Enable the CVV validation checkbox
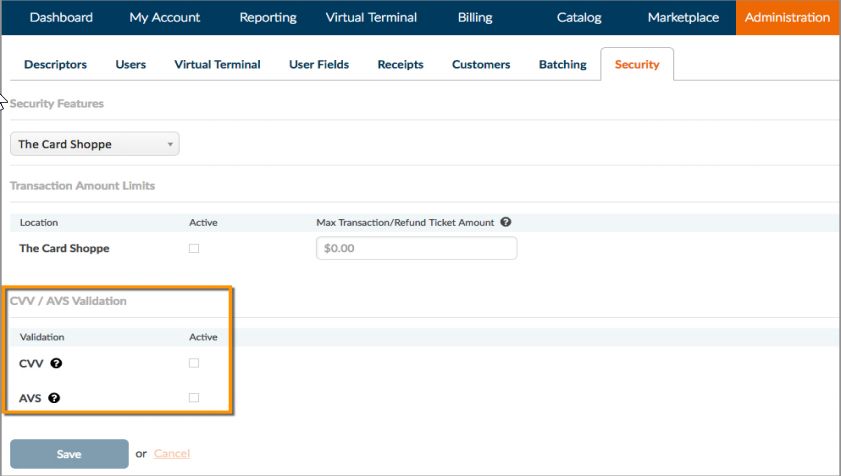841x476 pixels. click(x=194, y=363)
